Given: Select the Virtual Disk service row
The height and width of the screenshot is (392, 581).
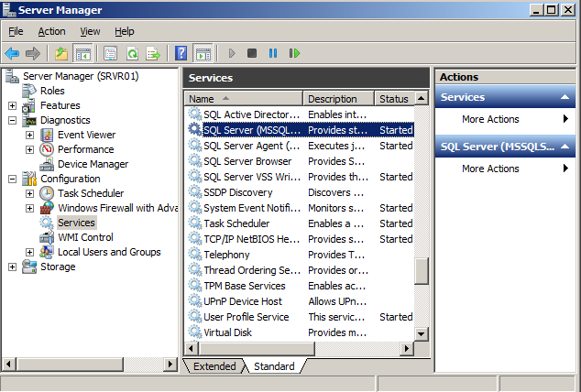Looking at the screenshot, I should [x=300, y=332].
